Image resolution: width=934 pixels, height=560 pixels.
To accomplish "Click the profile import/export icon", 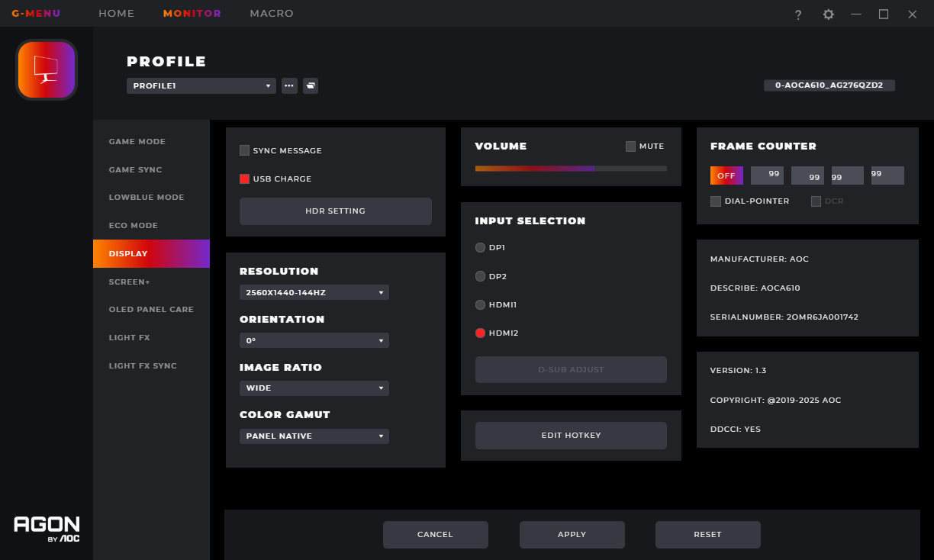I will (311, 86).
